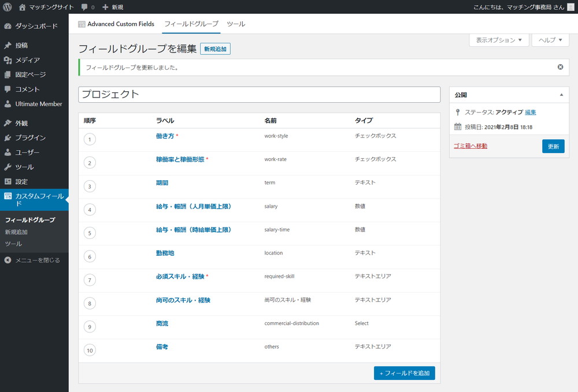The height and width of the screenshot is (392, 578).
Task: Click the メディア icon in sidebar
Action: (x=8, y=60)
